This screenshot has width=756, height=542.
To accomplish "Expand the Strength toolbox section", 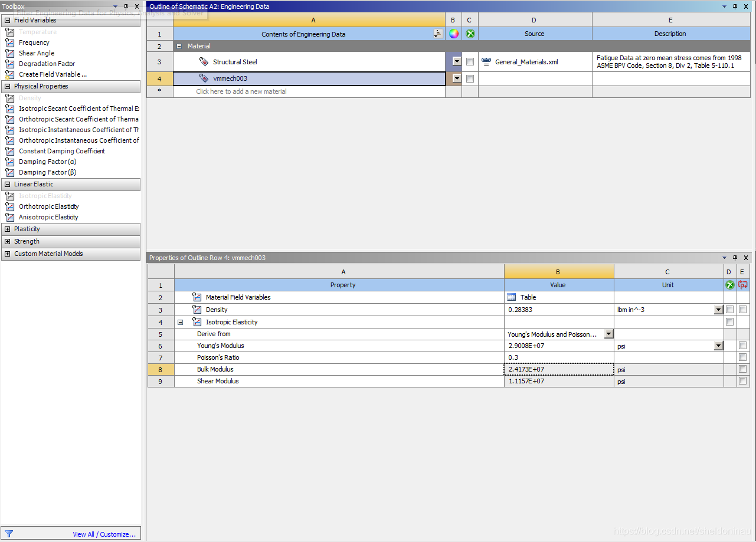I will [x=8, y=241].
